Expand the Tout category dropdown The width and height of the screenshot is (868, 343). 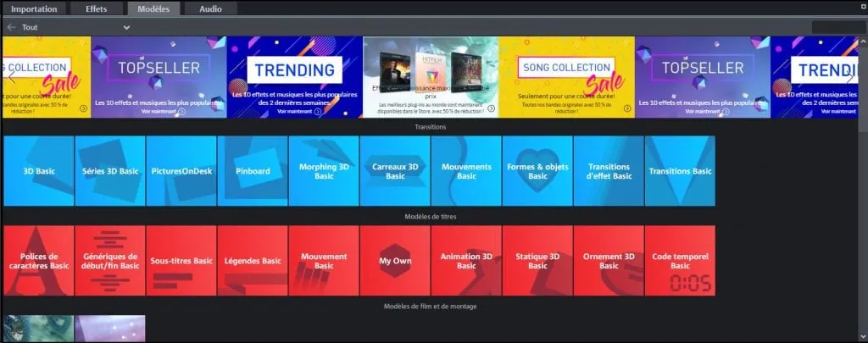pos(126,27)
